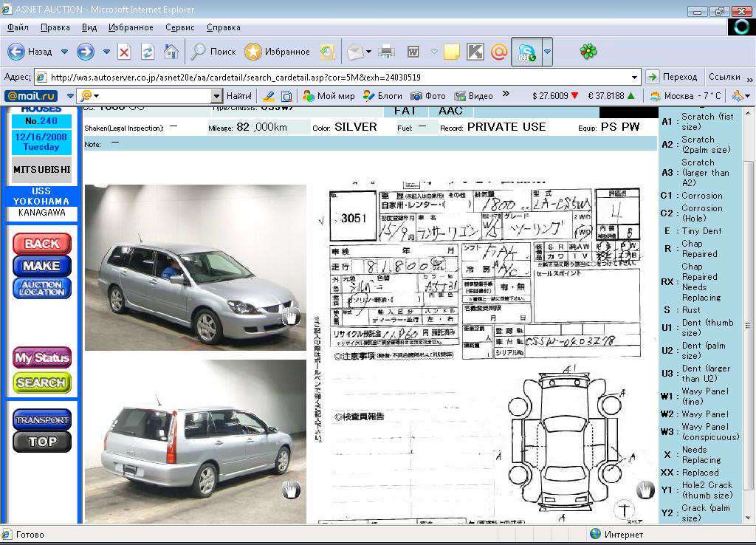Open mail.ru toolbar settings icon dropdown
This screenshot has width=756, height=545.
[740, 96]
